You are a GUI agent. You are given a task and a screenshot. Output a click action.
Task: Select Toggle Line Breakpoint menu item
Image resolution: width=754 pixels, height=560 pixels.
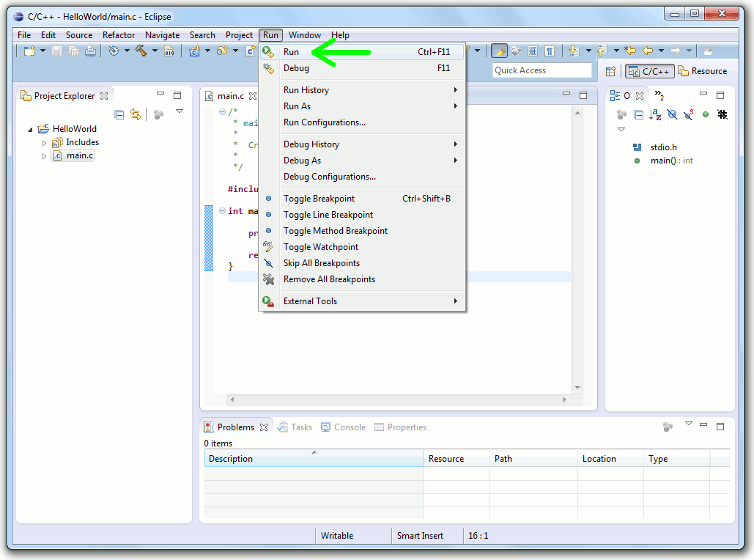[x=362, y=215]
